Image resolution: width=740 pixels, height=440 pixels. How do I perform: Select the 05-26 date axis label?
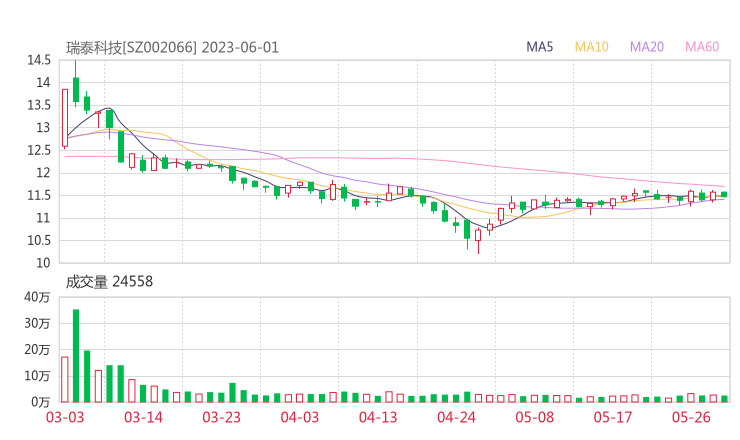tap(691, 417)
